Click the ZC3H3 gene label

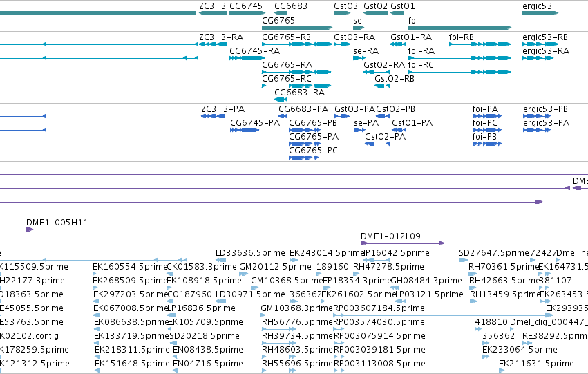[212, 6]
